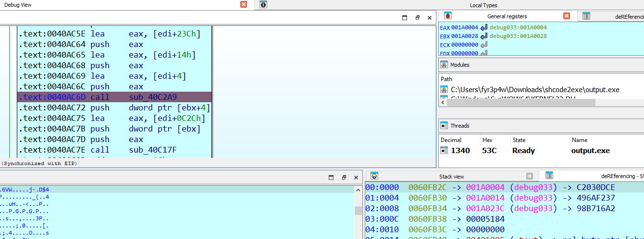The image size is (644, 239).
Task: Switch to the Local Types tab
Action: pos(483,5)
